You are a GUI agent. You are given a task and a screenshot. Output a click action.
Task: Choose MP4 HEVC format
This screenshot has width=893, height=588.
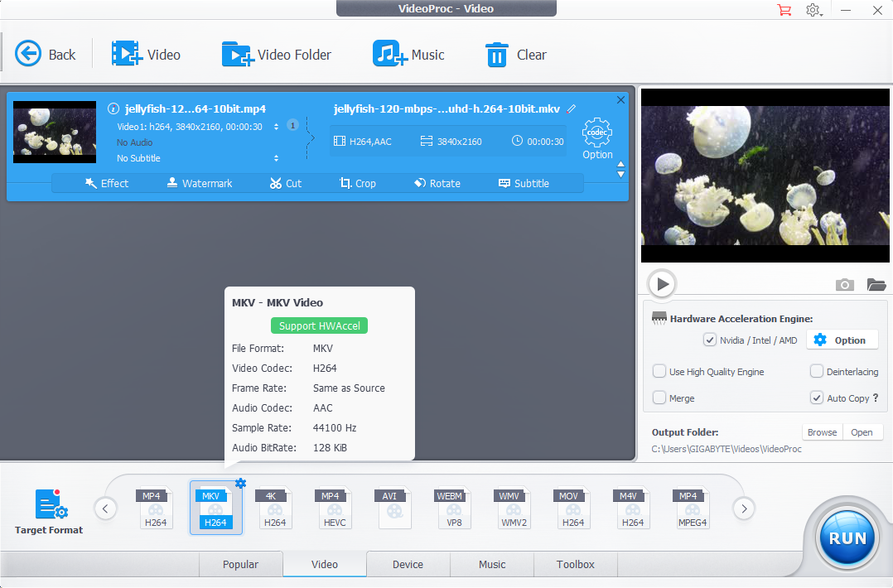334,508
